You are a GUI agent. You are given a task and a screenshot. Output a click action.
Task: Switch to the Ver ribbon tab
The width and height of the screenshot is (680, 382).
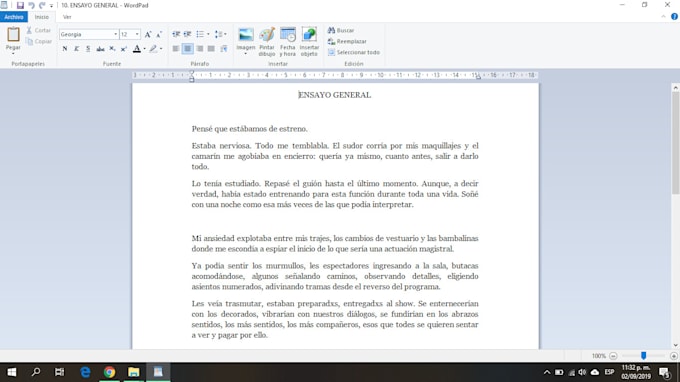(67, 17)
